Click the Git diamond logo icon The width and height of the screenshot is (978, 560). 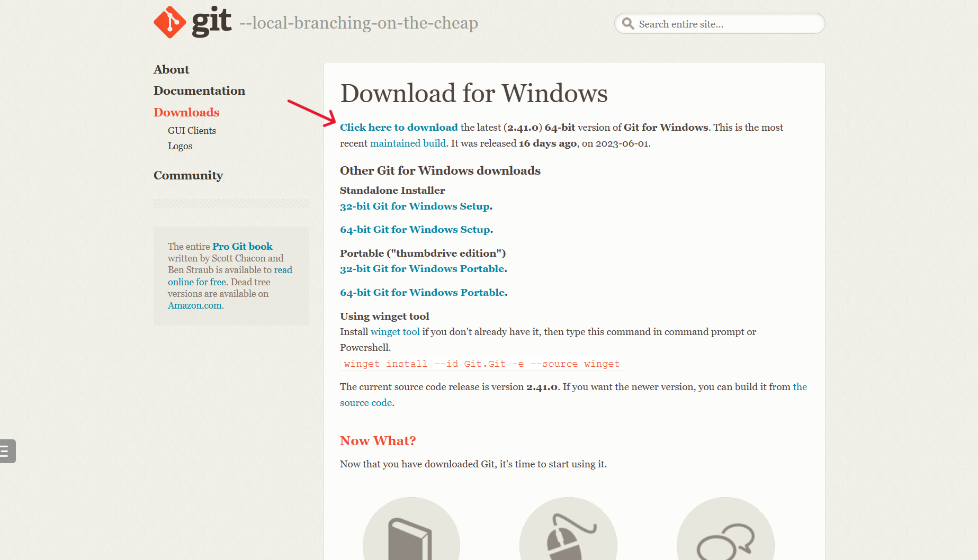pyautogui.click(x=169, y=22)
